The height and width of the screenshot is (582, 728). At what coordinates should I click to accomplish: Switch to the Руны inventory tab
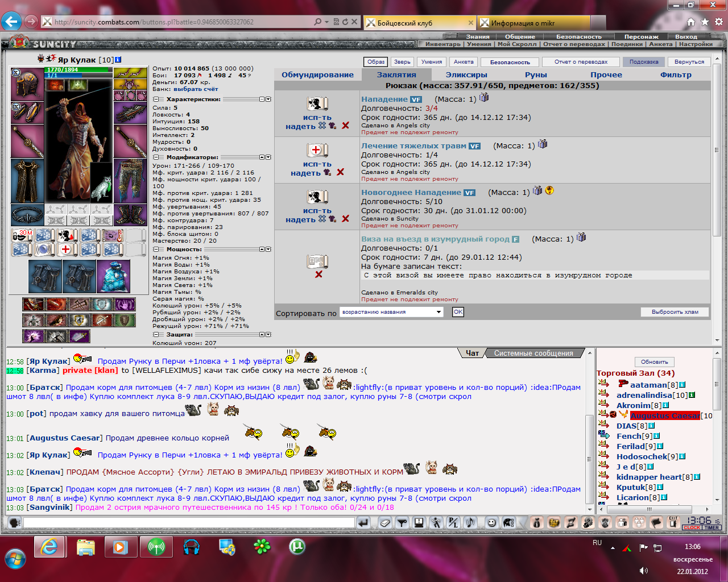[x=536, y=74]
